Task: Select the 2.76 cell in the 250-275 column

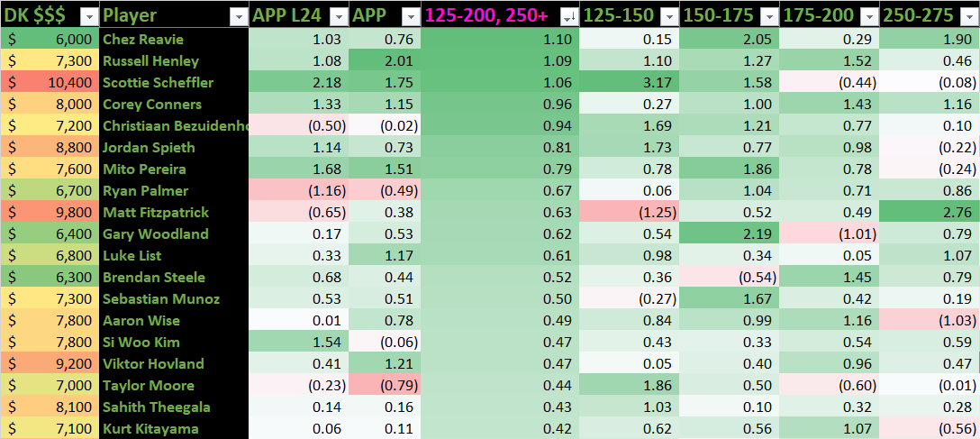Action: pos(930,213)
